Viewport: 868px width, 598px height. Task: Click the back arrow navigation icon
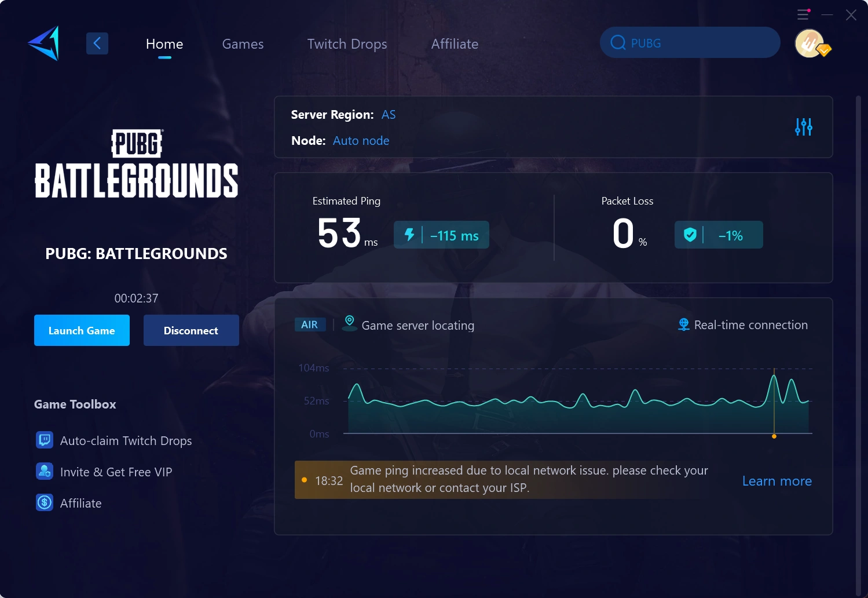(97, 43)
